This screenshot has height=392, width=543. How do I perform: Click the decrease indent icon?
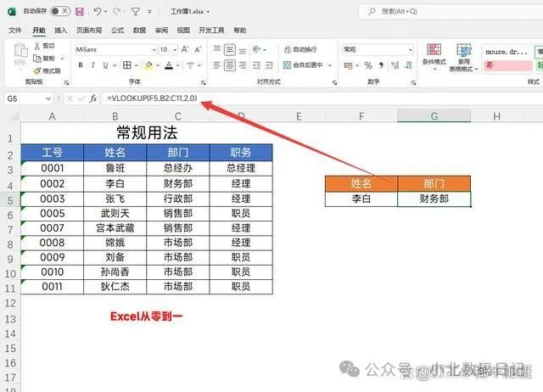[256, 64]
